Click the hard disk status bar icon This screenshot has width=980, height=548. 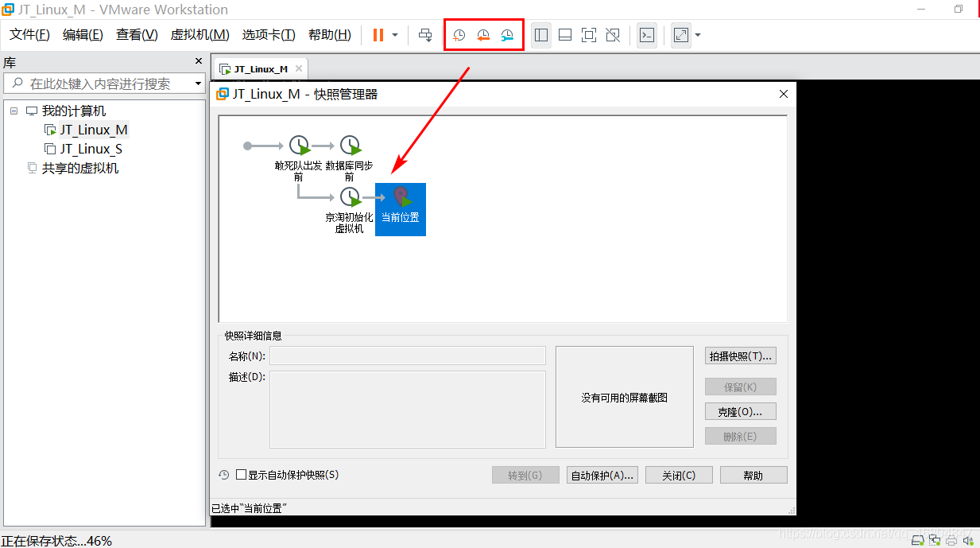[917, 541]
